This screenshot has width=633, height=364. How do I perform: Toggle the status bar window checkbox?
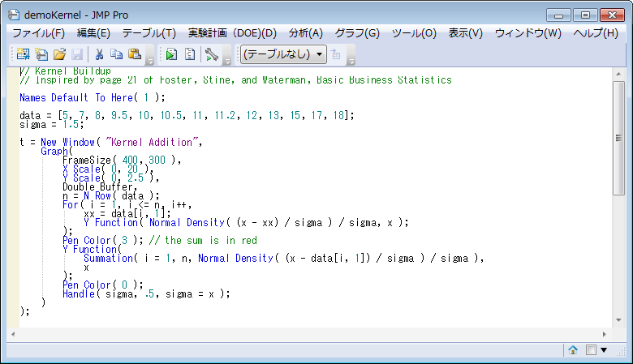coord(591,350)
